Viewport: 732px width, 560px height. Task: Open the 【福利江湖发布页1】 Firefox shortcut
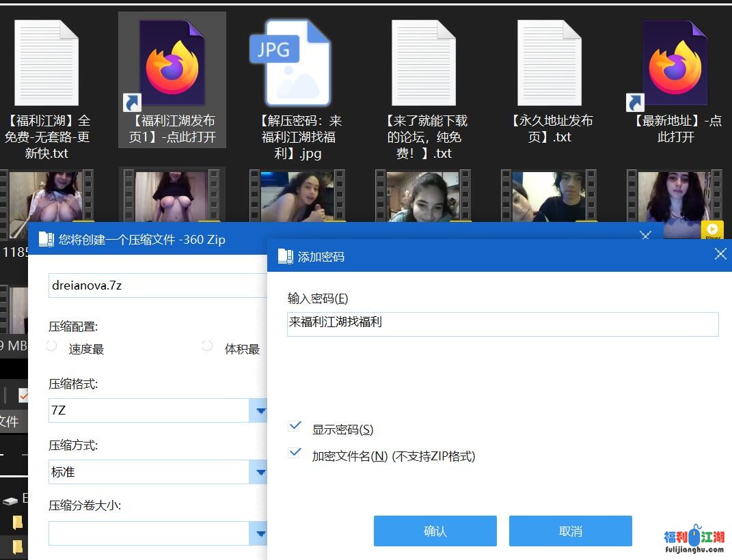pyautogui.click(x=172, y=61)
